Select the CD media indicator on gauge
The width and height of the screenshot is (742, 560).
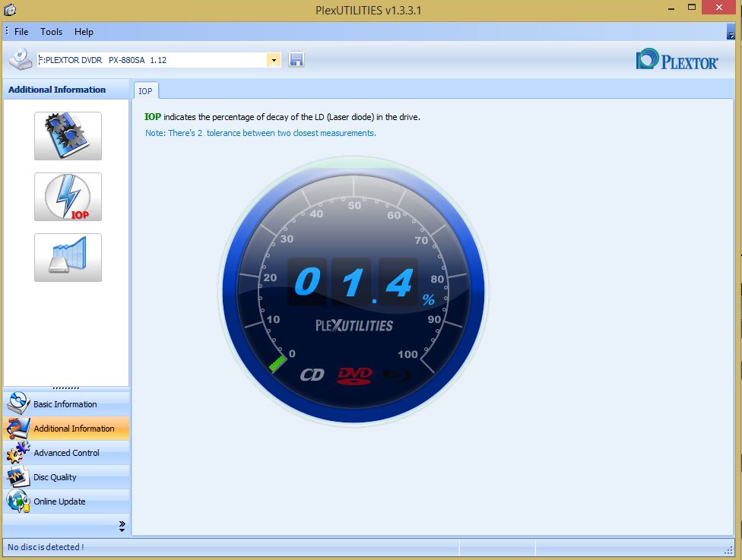coord(312,375)
